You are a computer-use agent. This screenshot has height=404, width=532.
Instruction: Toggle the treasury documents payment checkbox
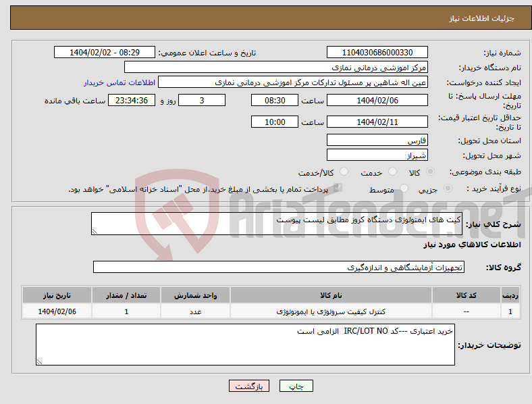pyautogui.click(x=338, y=188)
